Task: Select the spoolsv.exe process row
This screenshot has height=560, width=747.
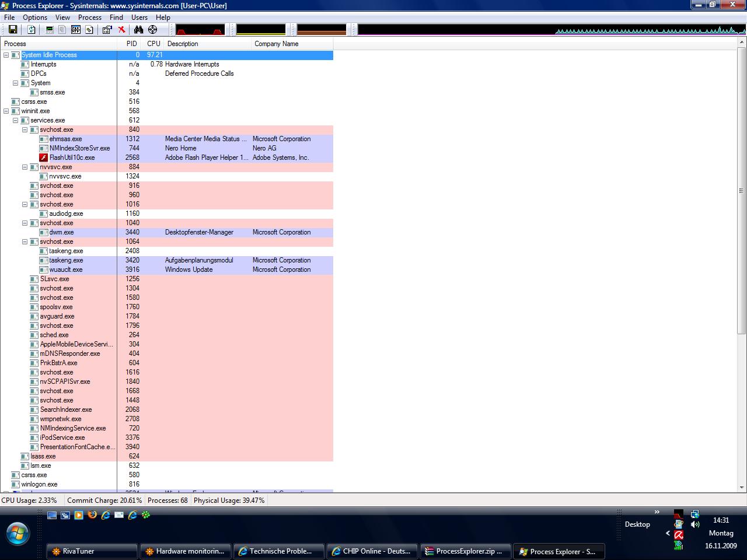Action: [167, 307]
